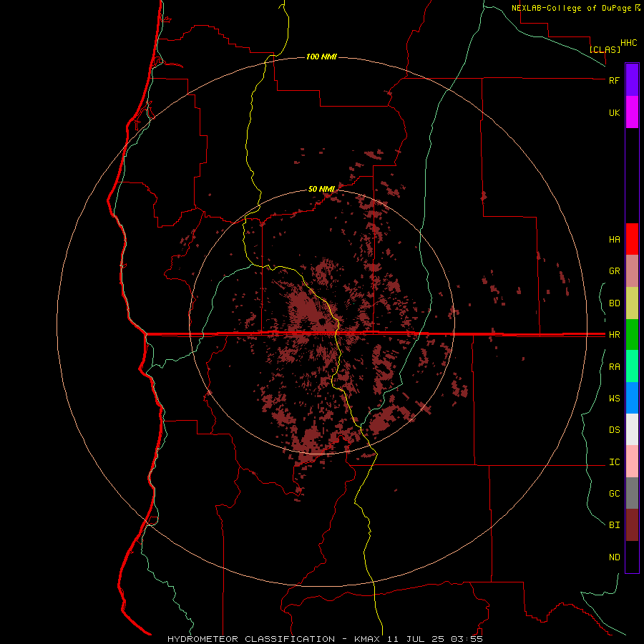Click the BI legend label
Image resolution: width=644 pixels, height=644 pixels.
(x=614, y=525)
